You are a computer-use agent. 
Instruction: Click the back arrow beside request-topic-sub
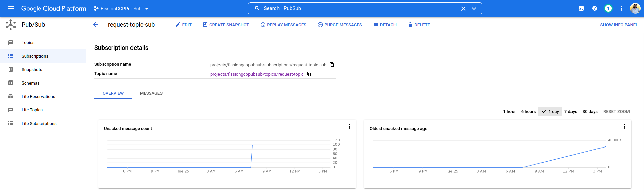(96, 25)
